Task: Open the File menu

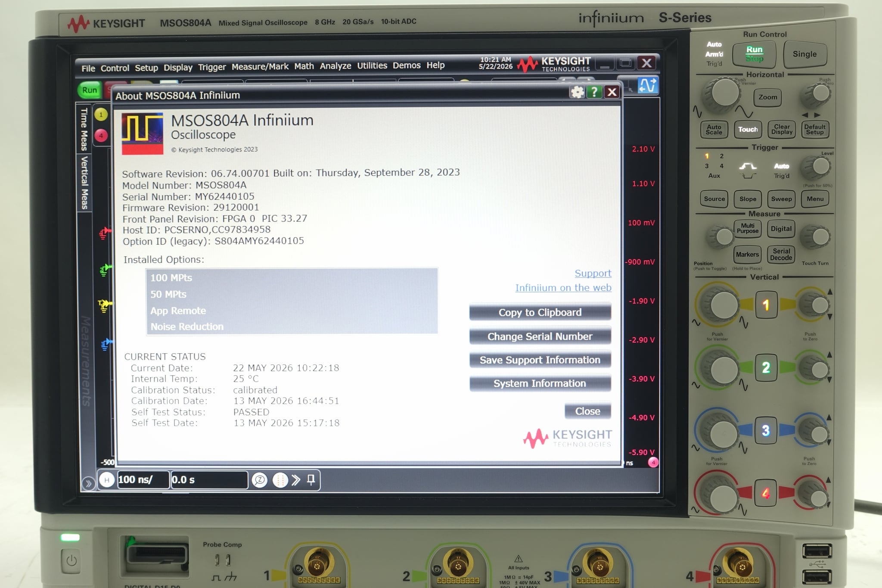Action: (x=88, y=68)
